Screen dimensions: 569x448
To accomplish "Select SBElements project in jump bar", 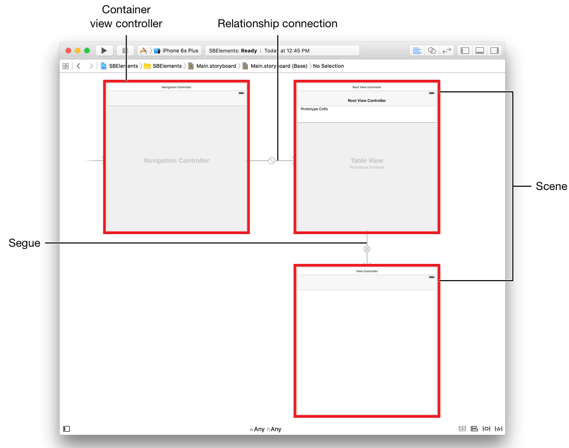I will click(119, 66).
